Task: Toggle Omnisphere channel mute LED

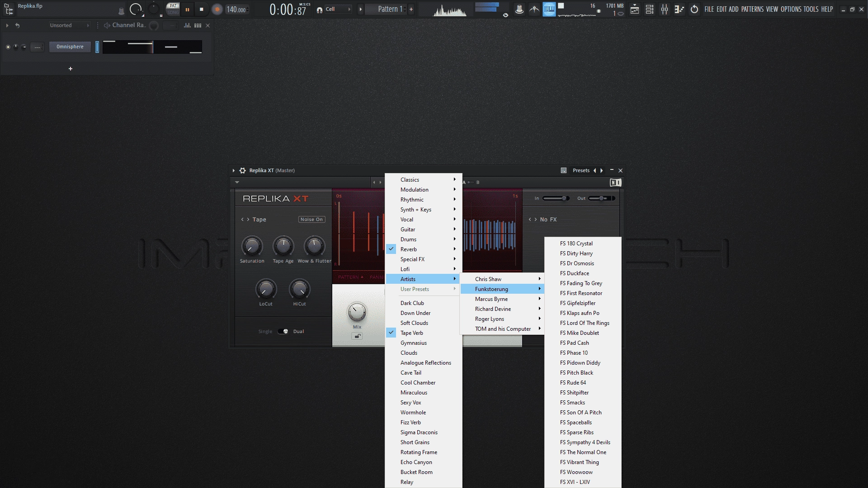Action: pos(8,47)
